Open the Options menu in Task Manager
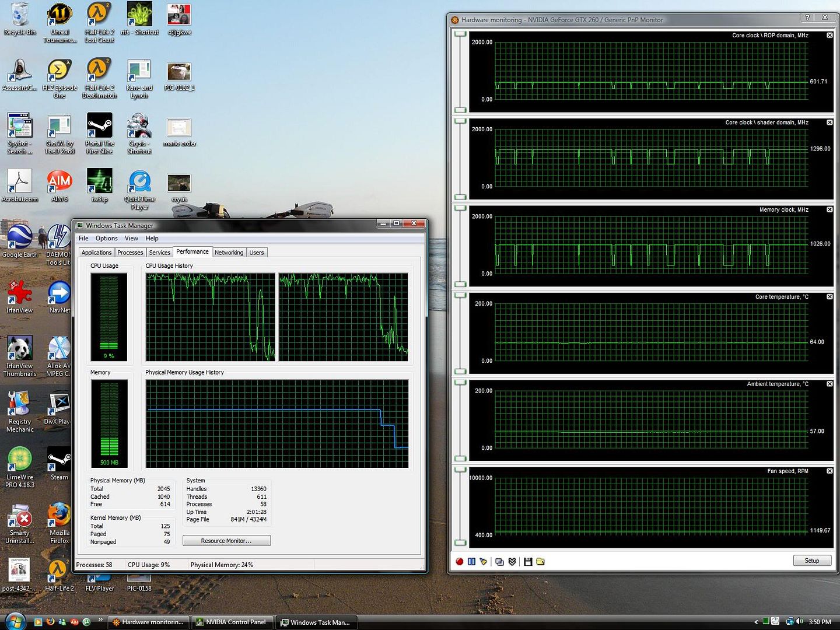 coord(107,238)
